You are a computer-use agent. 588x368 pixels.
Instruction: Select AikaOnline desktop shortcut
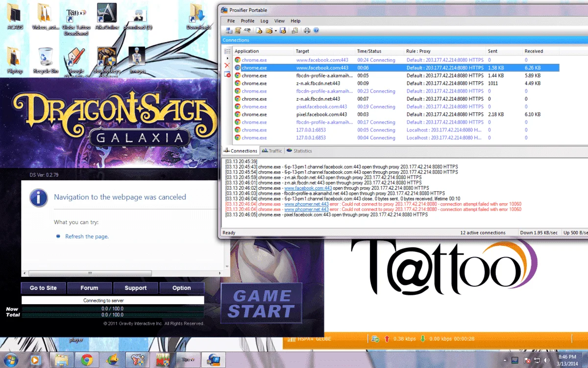(107, 17)
